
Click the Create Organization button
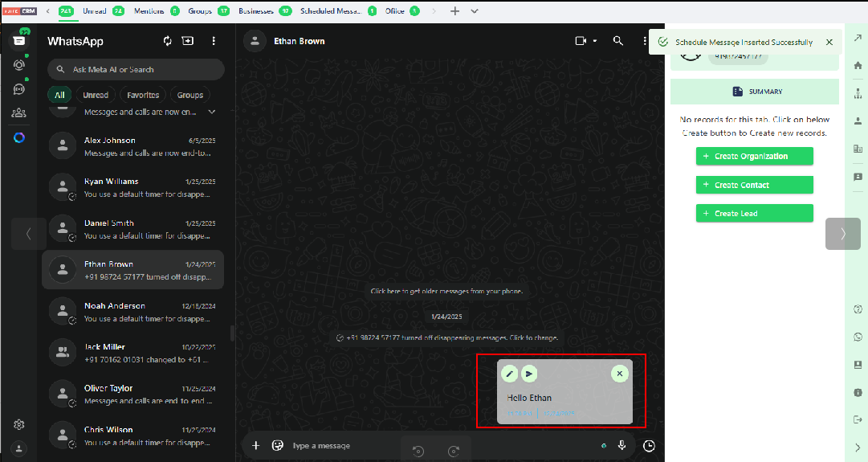(x=754, y=156)
